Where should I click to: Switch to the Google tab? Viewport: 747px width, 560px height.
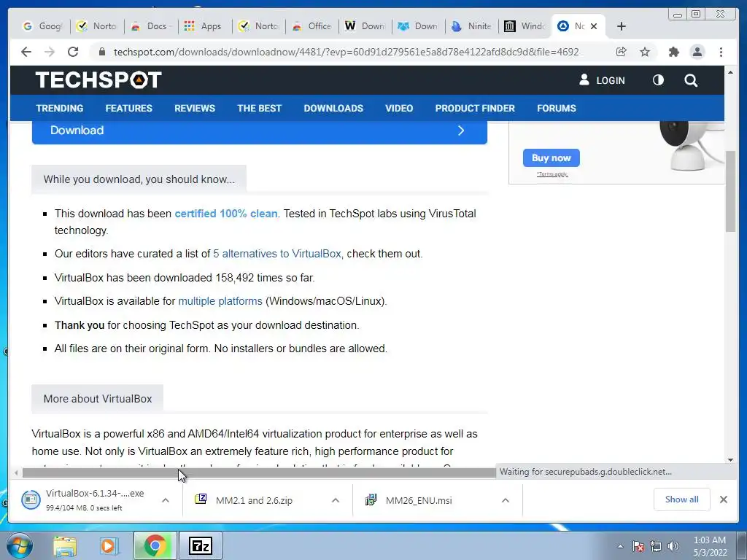[x=43, y=26]
